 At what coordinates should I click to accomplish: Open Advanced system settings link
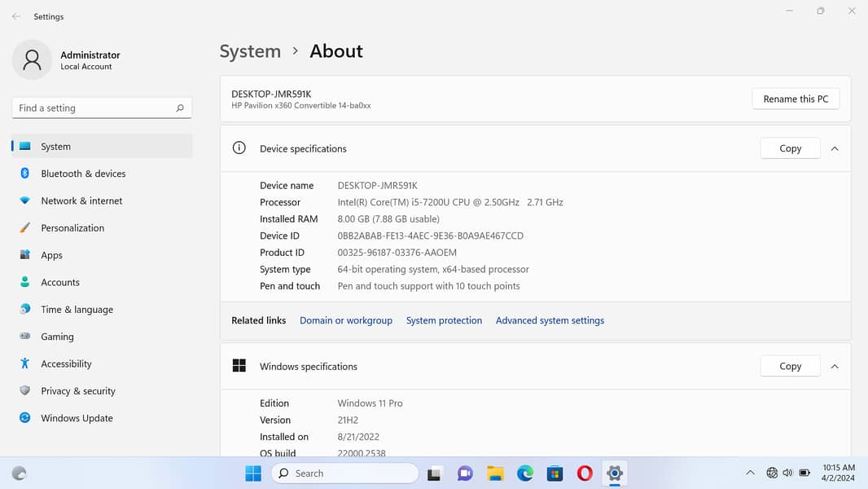(x=550, y=320)
